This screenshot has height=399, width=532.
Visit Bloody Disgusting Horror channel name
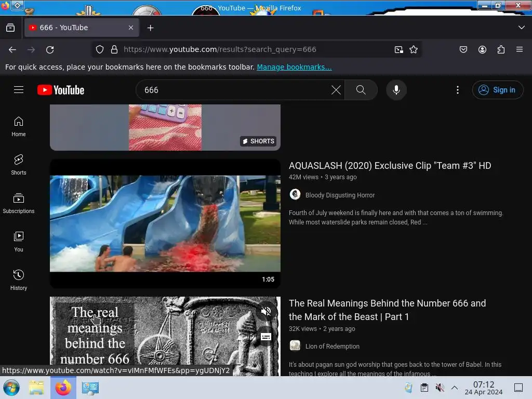point(340,195)
